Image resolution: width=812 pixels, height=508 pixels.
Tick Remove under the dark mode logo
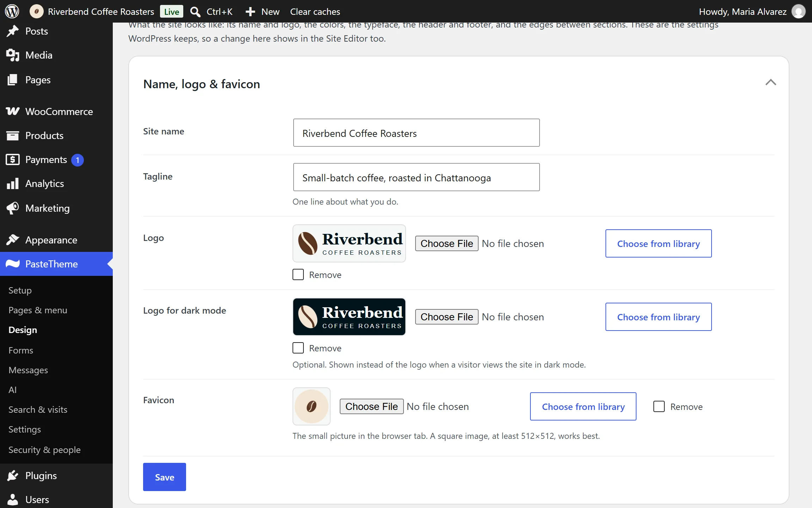click(x=298, y=348)
